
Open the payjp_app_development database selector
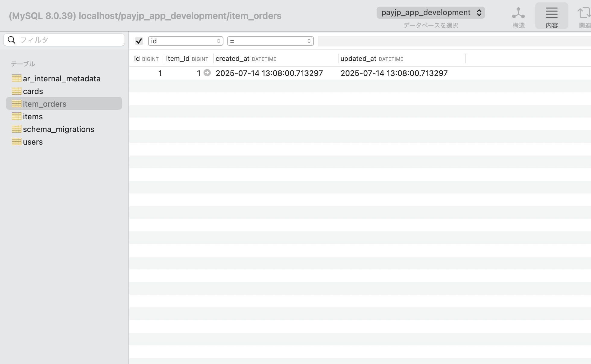click(x=431, y=13)
